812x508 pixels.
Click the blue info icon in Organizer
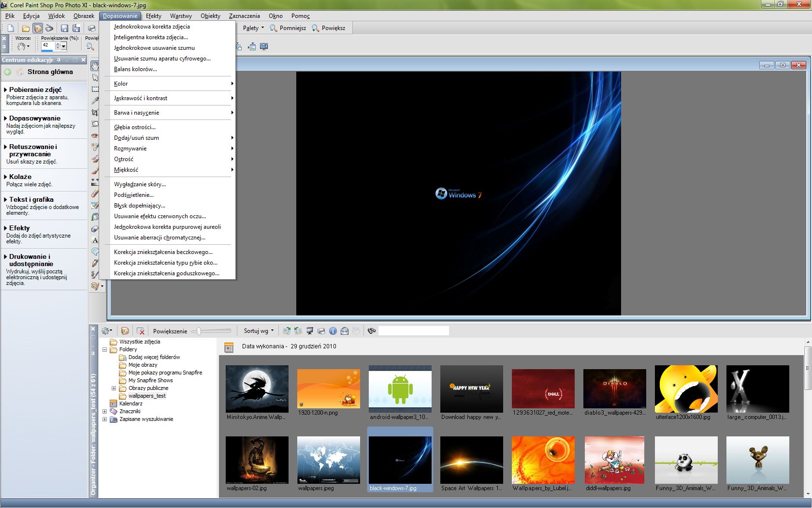(333, 331)
